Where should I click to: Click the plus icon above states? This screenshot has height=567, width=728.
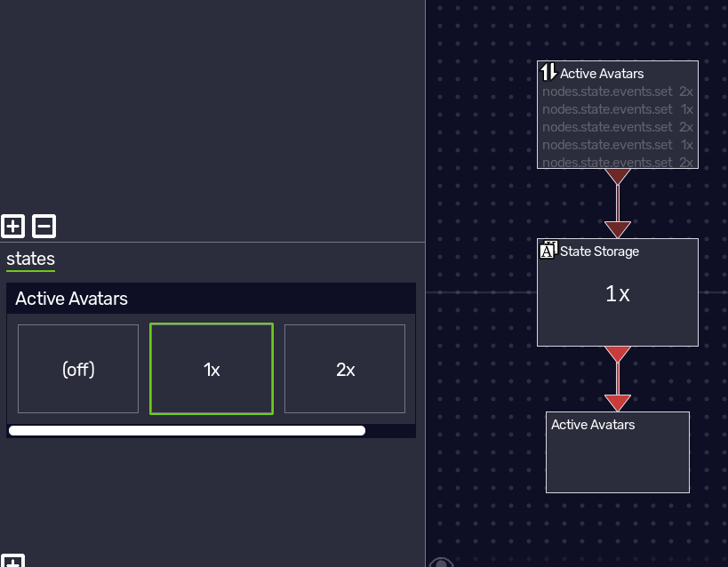[12, 226]
